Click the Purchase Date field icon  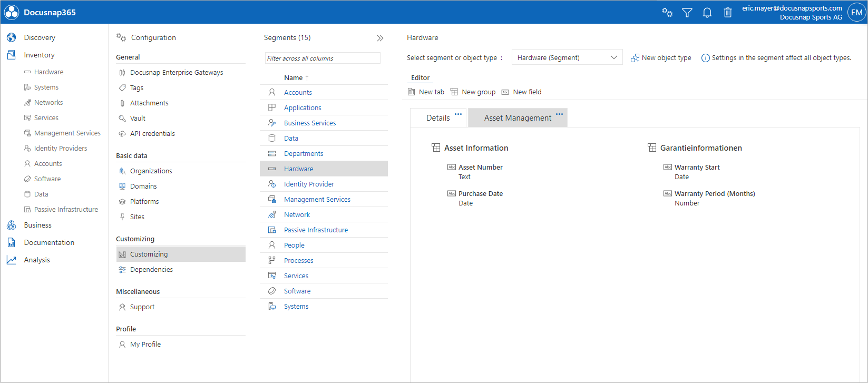[x=452, y=193]
